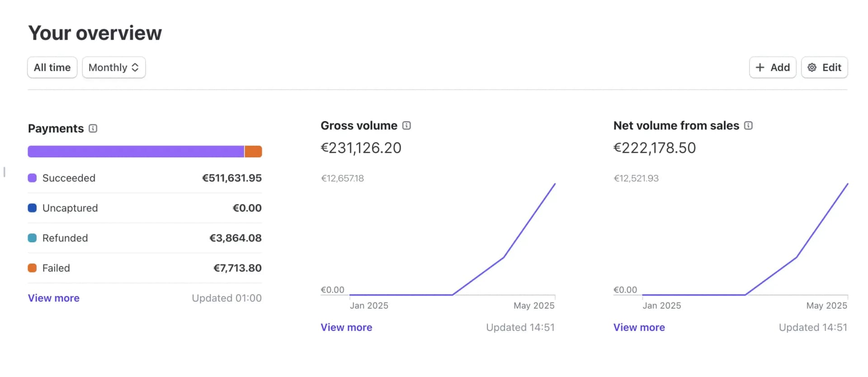Open View more under Gross volume
Screen dimensions: 868x377
346,327
